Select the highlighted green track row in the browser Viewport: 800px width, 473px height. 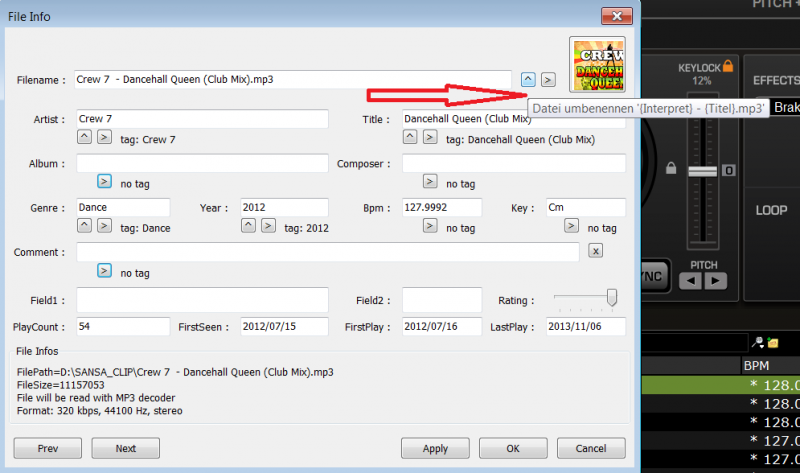720,385
